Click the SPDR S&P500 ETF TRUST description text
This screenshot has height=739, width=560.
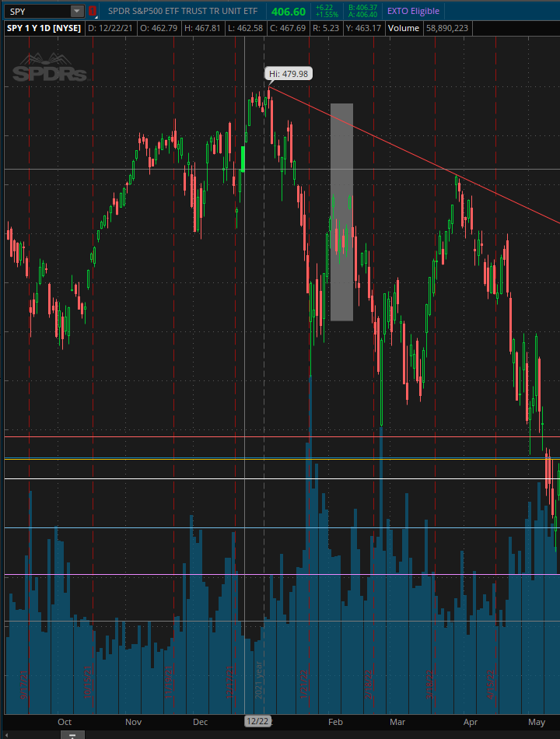coord(183,11)
